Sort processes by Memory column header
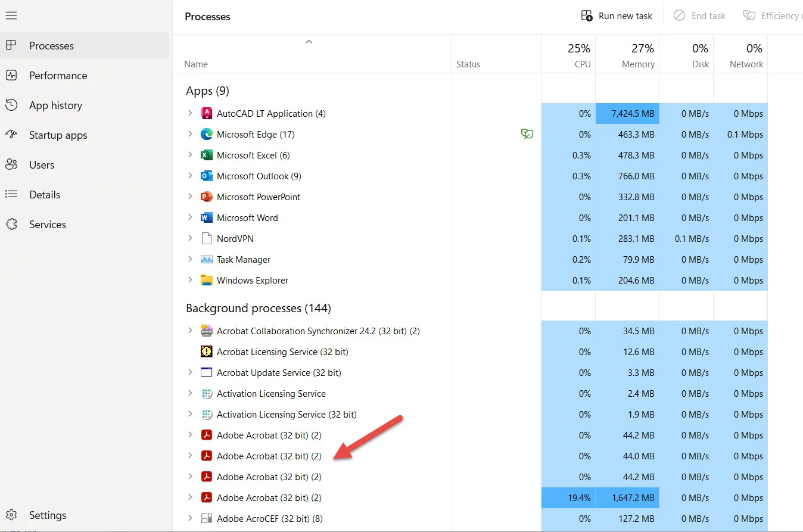Screen dimensions: 803x532 (627, 54)
